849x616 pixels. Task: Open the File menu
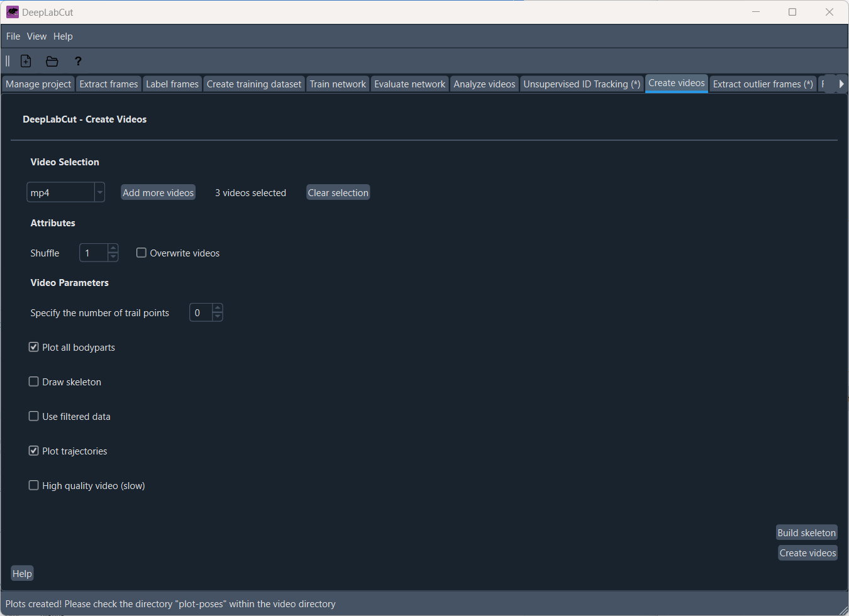13,36
